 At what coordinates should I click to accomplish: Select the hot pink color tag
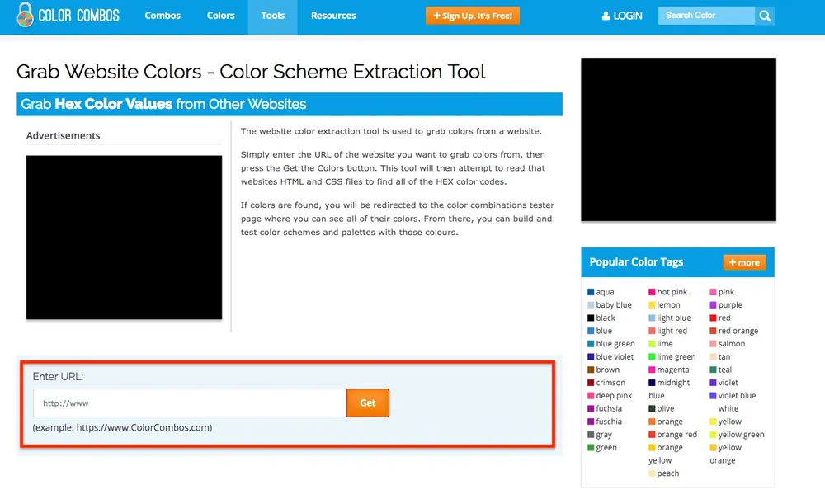[667, 292]
